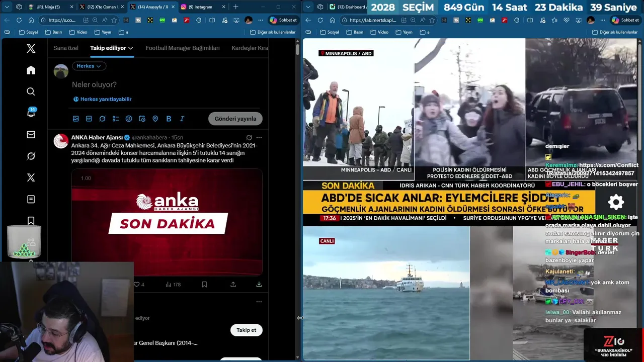Click Herkes yanıtlayabilir reply setting

pos(102,99)
